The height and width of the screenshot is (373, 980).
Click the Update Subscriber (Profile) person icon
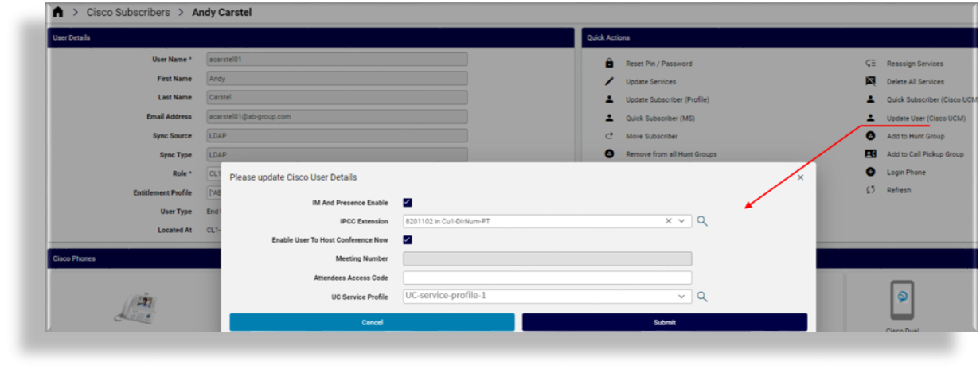coord(609,99)
